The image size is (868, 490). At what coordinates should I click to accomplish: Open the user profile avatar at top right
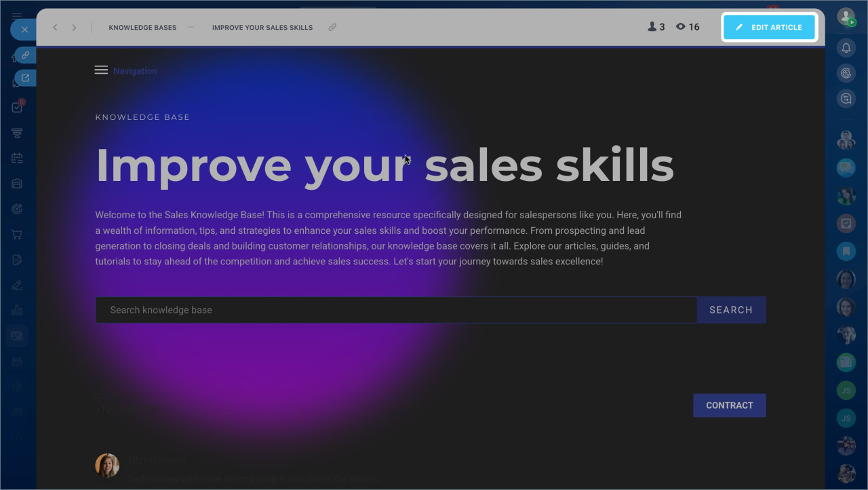(x=846, y=17)
